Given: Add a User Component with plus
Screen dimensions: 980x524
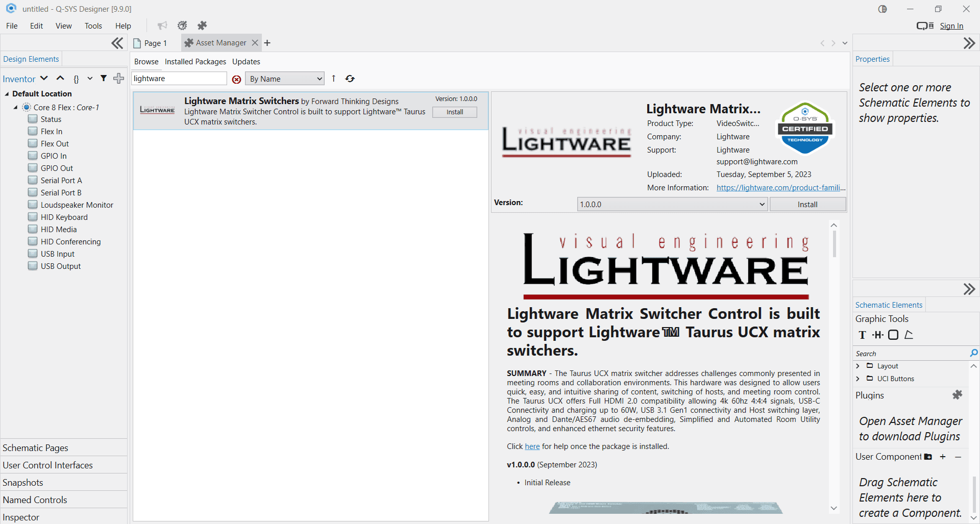Looking at the screenshot, I should [x=943, y=457].
